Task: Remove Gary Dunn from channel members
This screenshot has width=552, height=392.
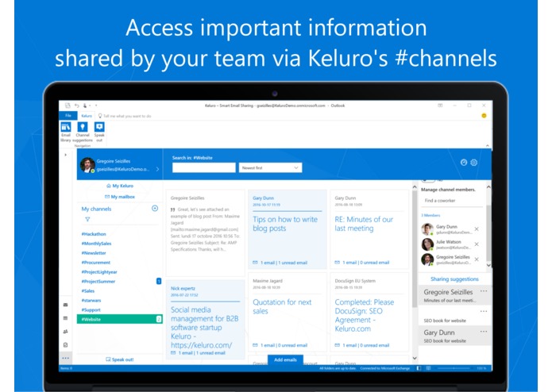Action: [x=477, y=229]
